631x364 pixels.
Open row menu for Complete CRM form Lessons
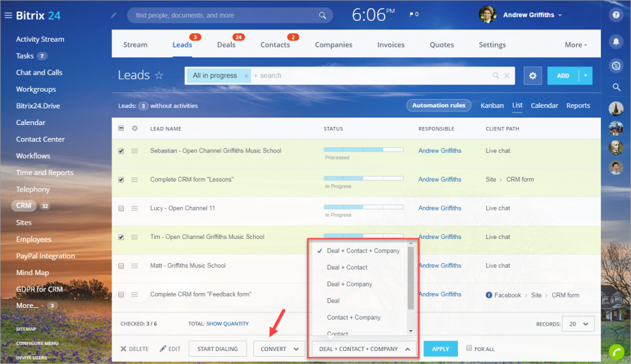click(x=134, y=180)
